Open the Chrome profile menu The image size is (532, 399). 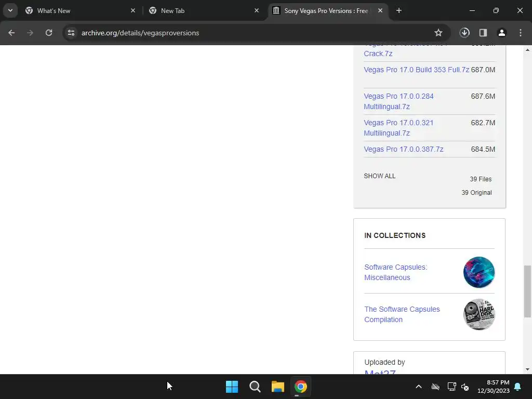tap(502, 33)
